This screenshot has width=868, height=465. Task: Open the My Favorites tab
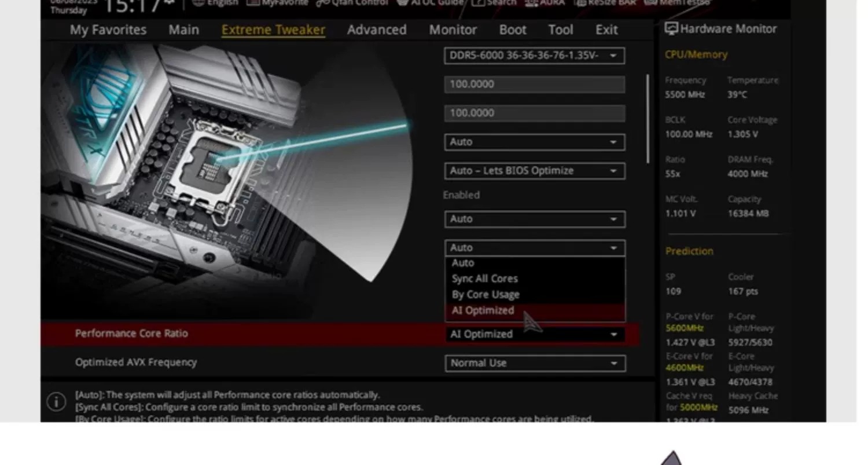(108, 30)
